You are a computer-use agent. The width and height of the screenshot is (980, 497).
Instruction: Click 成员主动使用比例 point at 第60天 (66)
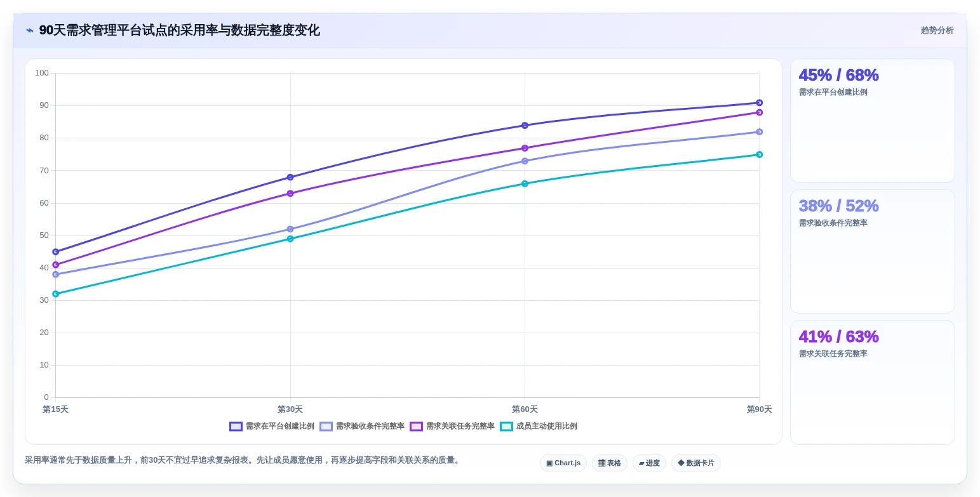click(x=525, y=183)
